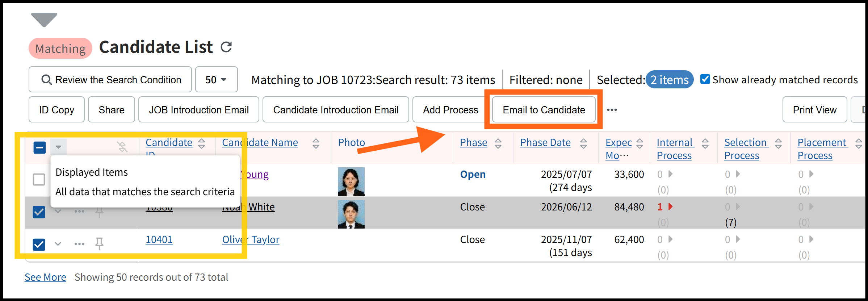The image size is (868, 301).
Task: Collapse the panel using the gray triangle at top
Action: pyautogui.click(x=44, y=19)
